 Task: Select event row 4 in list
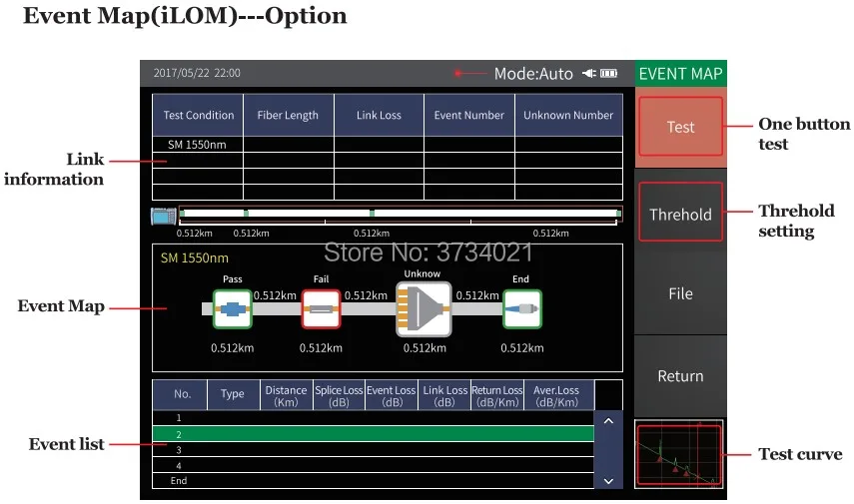click(x=374, y=465)
